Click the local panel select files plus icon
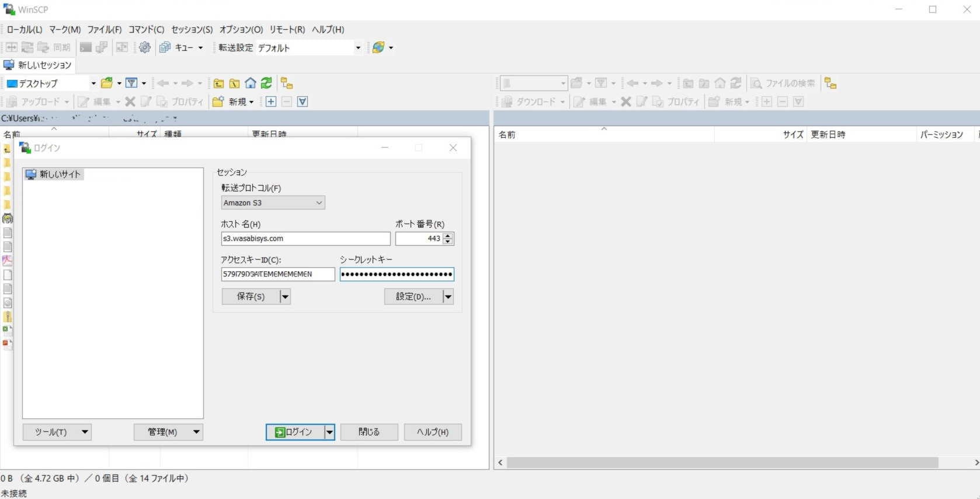Viewport: 980px width, 499px height. pos(271,102)
